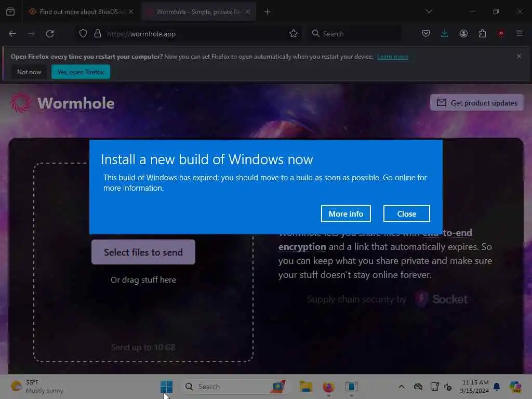Screen dimensions: 532x399
Task: Open the Windows Start menu
Action: [166, 387]
